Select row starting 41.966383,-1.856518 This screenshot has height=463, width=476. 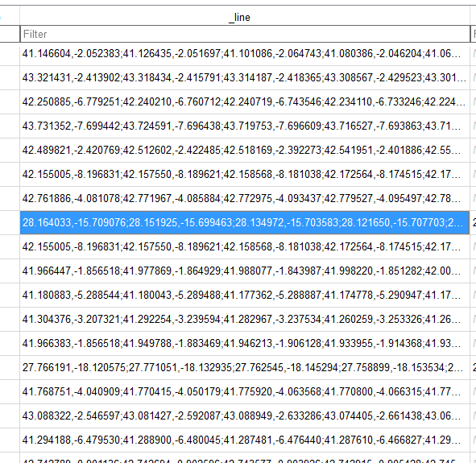[x=245, y=344]
